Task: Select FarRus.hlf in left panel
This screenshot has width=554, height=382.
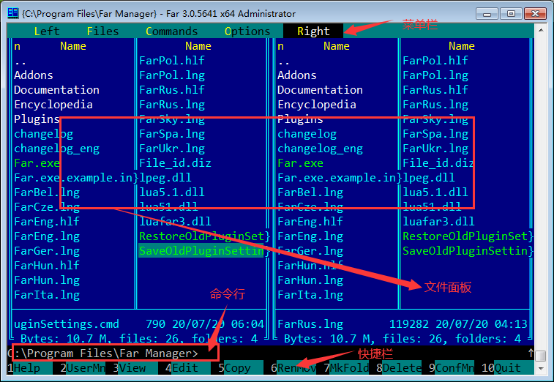Action: click(x=172, y=90)
